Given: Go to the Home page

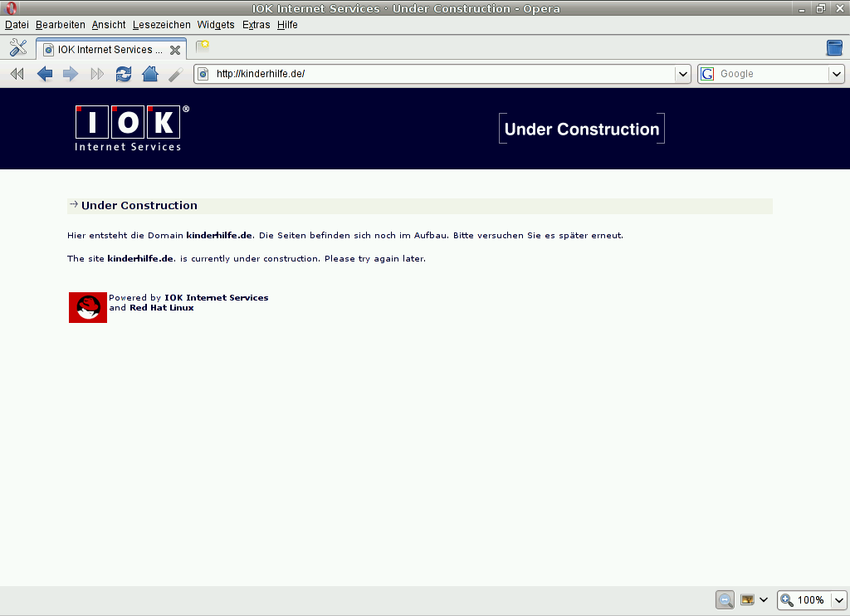Looking at the screenshot, I should click(x=150, y=74).
